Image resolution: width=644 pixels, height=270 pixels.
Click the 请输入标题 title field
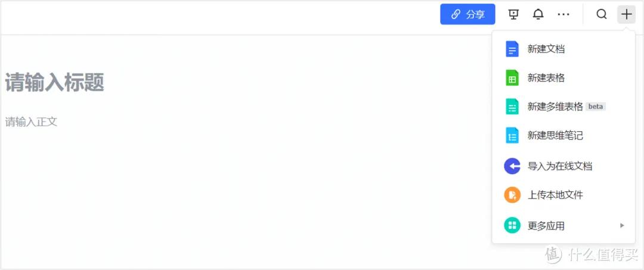click(55, 83)
